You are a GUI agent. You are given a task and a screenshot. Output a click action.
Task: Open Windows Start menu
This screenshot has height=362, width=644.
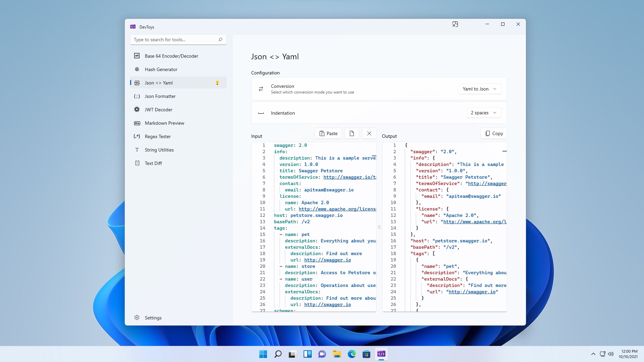point(263,354)
